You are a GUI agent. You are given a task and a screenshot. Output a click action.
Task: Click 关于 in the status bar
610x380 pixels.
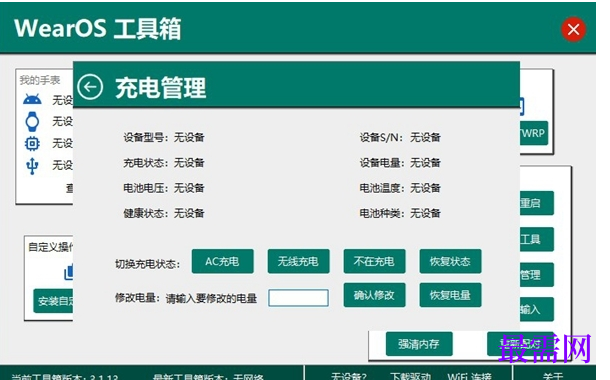click(x=552, y=376)
